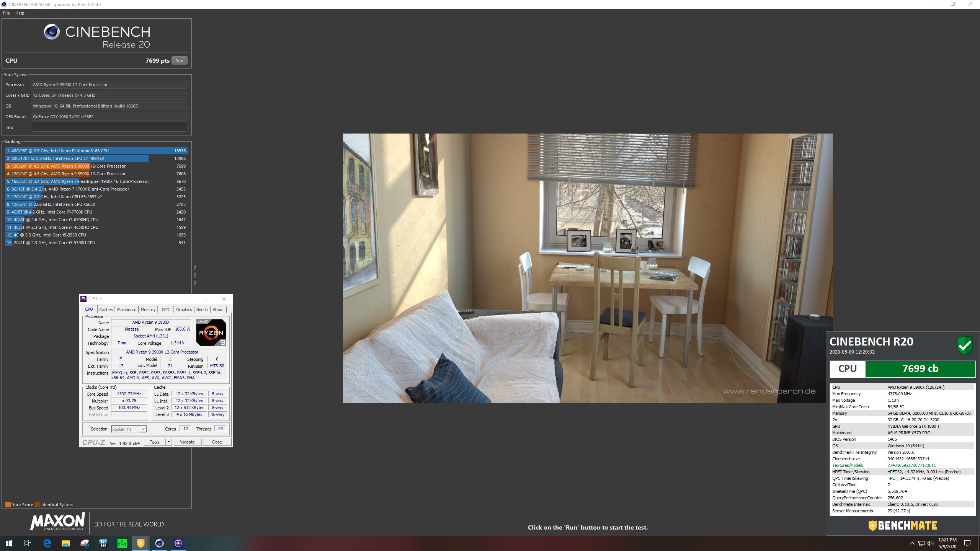Image resolution: width=980 pixels, height=551 pixels.
Task: Switch to the Graphics tab in CPU-Z
Action: click(184, 310)
